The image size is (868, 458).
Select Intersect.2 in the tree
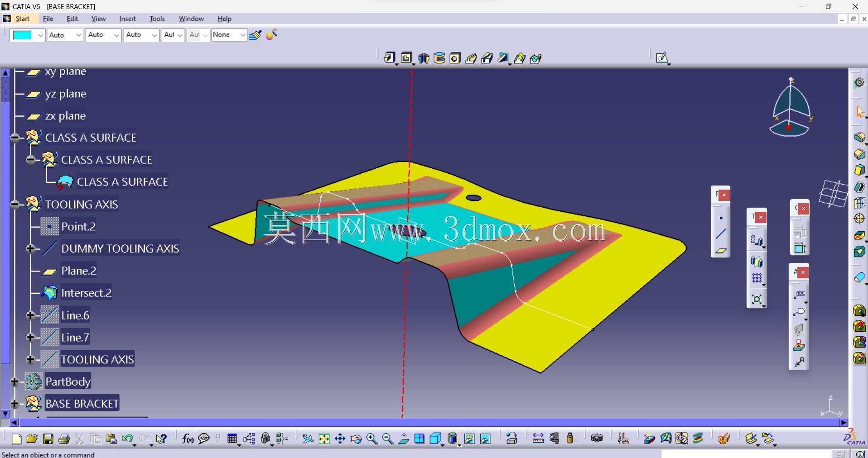86,293
